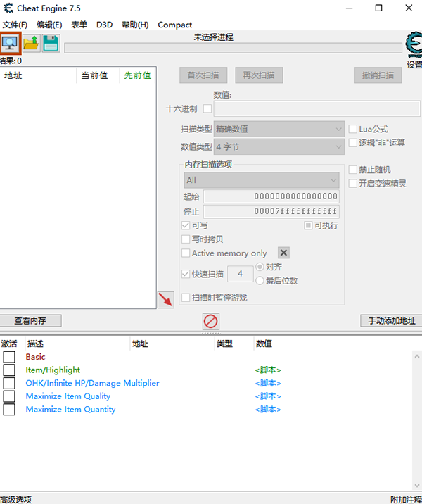
Task: Select the Maximize Item Quality entry
Action: tap(68, 396)
